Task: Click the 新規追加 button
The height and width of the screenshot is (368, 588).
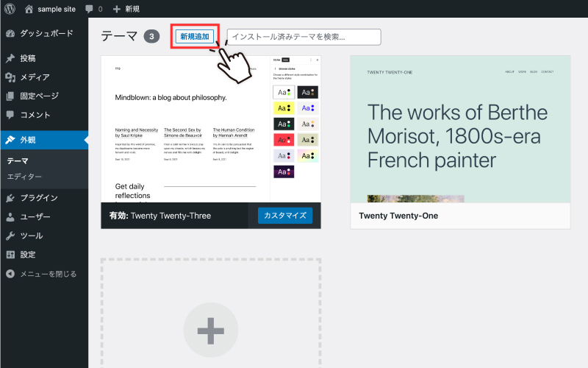Action: pos(195,36)
